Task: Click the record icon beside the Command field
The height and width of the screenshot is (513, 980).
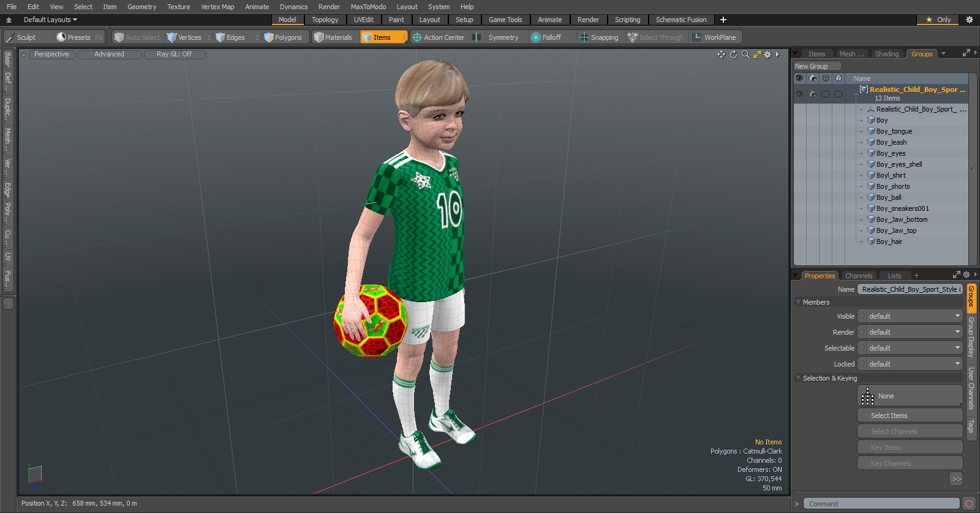Action: coord(968,504)
